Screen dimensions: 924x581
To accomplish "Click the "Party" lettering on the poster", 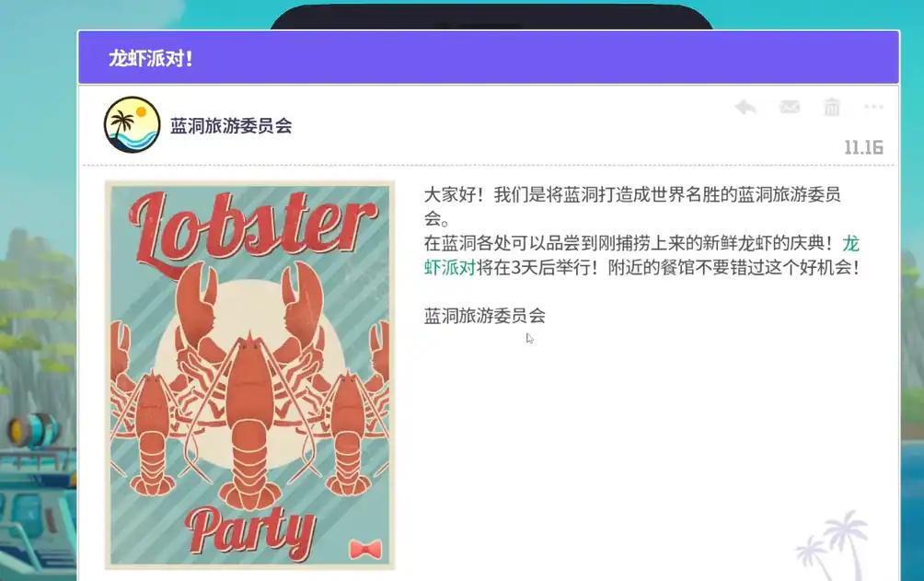I will tap(249, 534).
